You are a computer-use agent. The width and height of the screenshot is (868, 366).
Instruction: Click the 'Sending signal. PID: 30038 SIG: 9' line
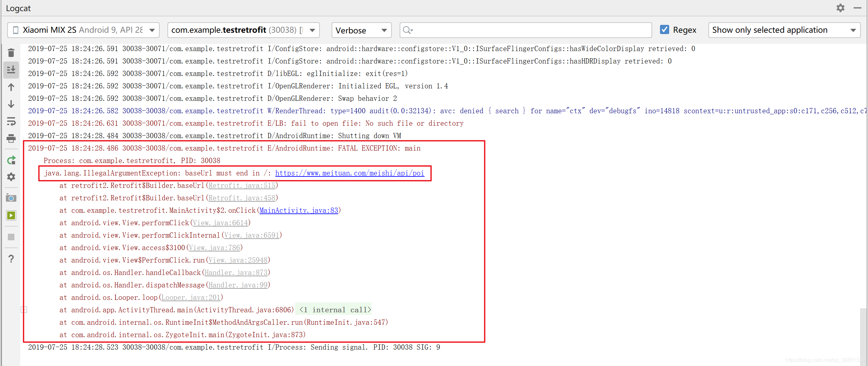tap(234, 347)
